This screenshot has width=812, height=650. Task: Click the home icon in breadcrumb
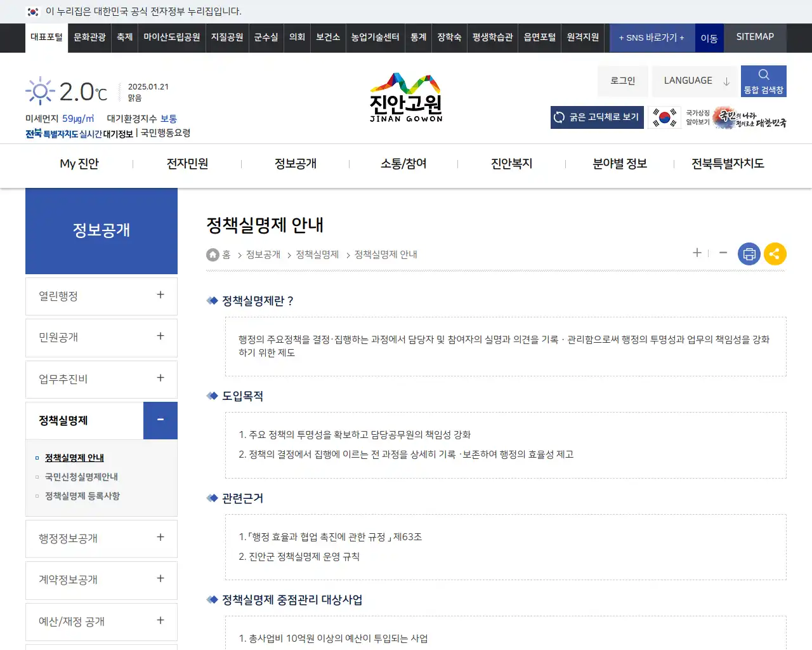tap(213, 254)
